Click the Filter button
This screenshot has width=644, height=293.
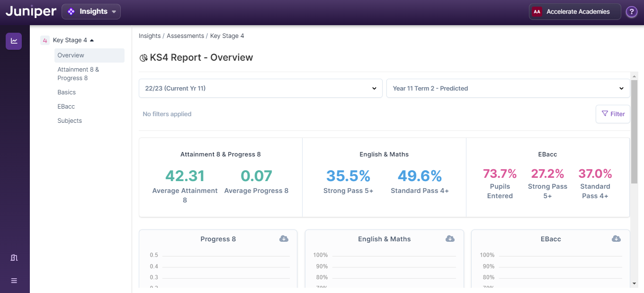coord(613,114)
